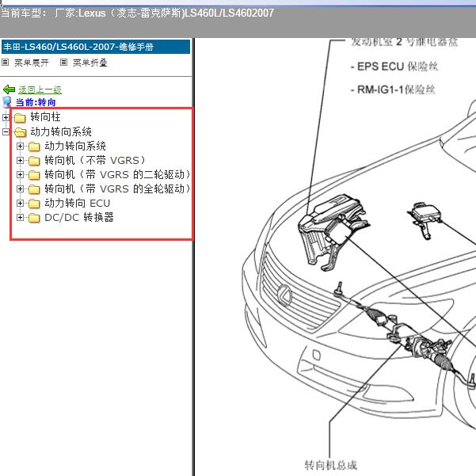Click the RM-IG1-1保险丝 diagram label
This screenshot has height=476, width=476.
tap(393, 89)
